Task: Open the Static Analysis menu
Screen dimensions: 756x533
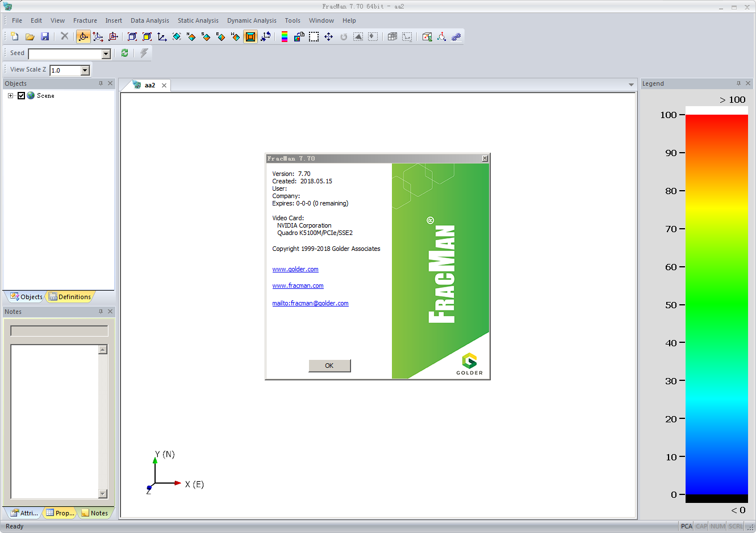Action: pos(198,20)
